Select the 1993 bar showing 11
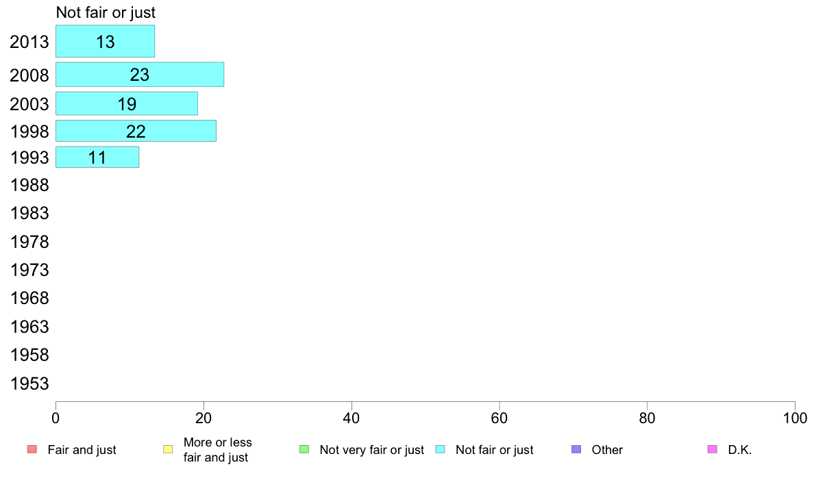This screenshot has height=504, width=814. click(x=97, y=157)
